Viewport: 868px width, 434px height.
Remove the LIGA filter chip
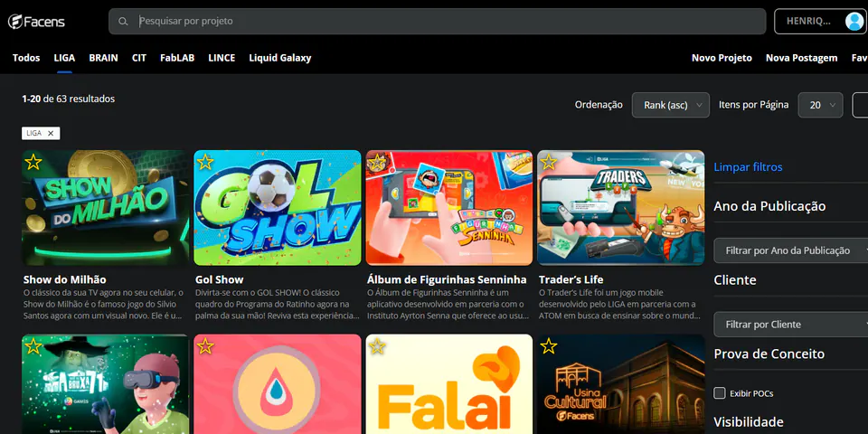coord(51,134)
